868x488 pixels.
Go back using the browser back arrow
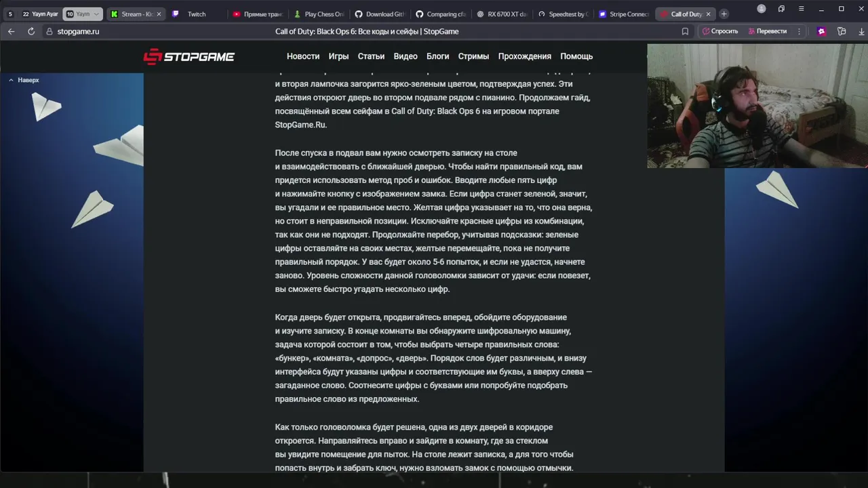pos(11,31)
